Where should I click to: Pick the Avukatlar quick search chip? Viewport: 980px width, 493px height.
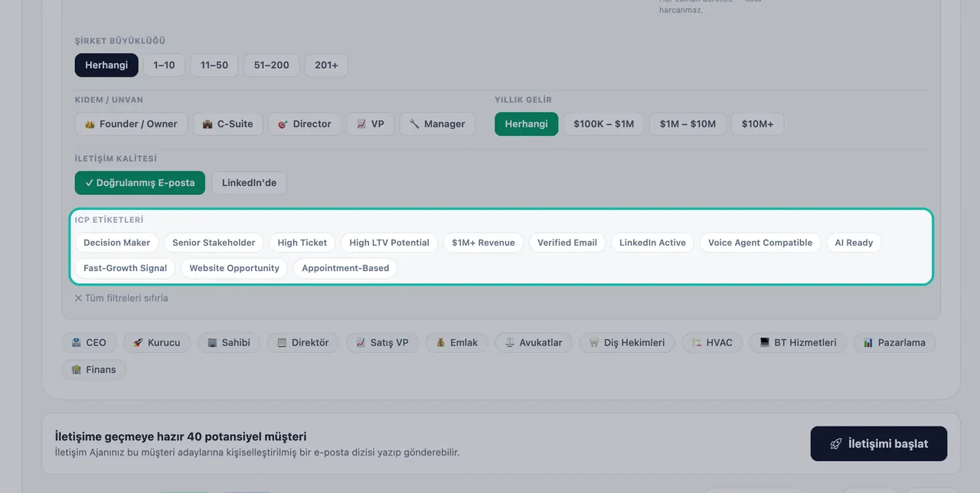(x=534, y=342)
